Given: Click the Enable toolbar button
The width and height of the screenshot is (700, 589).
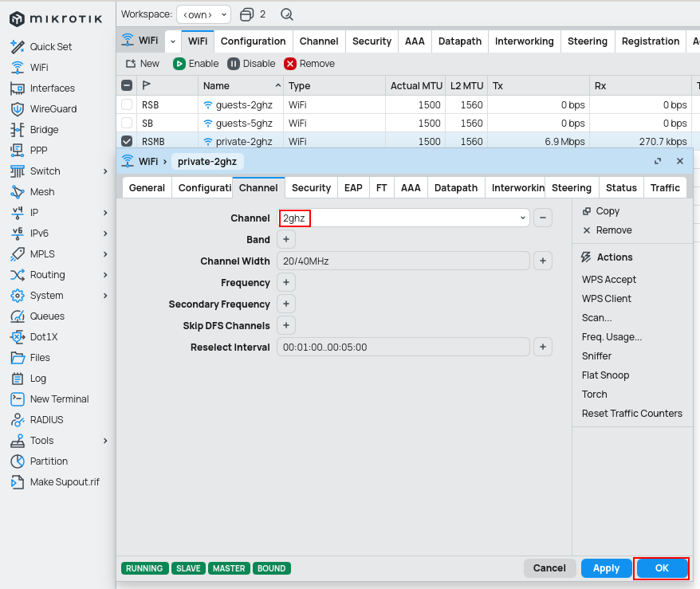Looking at the screenshot, I should 196,63.
